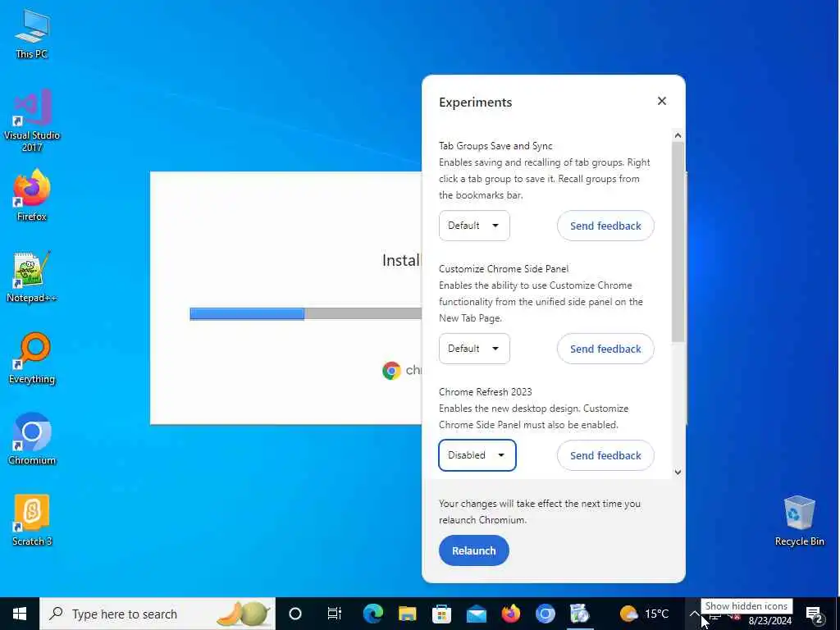This screenshot has height=630, width=840.
Task: Click the Relaunch button
Action: [473, 550]
